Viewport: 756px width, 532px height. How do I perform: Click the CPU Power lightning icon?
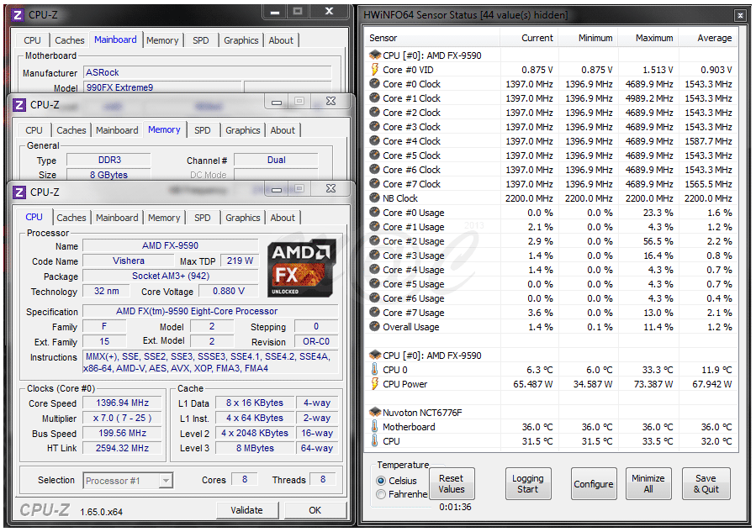[x=374, y=383]
